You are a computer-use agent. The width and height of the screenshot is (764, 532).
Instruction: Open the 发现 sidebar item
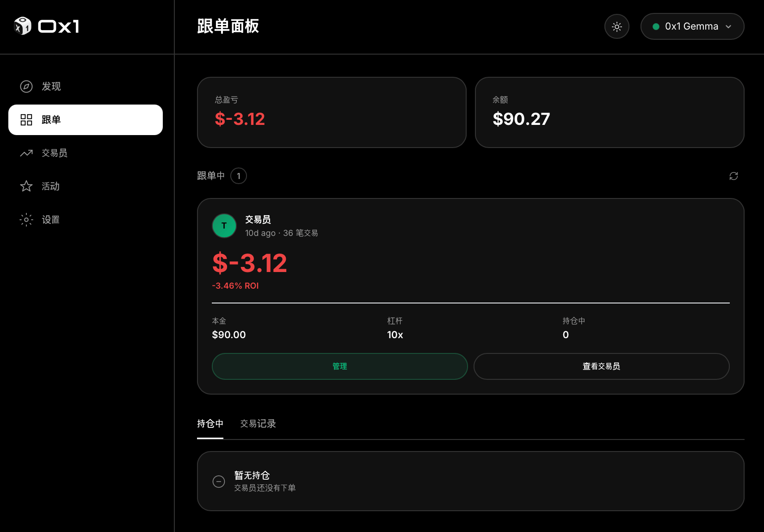point(86,87)
